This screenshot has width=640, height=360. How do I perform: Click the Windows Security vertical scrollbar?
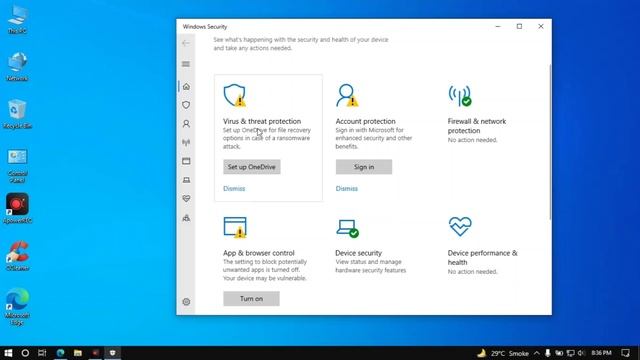(x=550, y=142)
